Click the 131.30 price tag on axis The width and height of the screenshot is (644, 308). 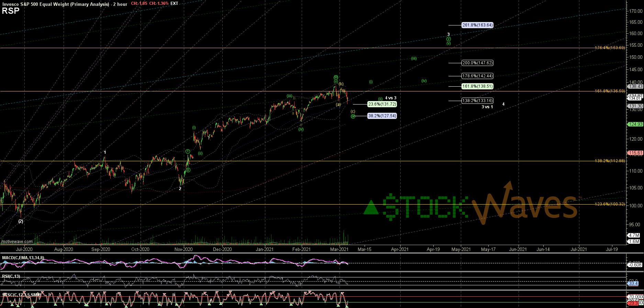coord(635,106)
